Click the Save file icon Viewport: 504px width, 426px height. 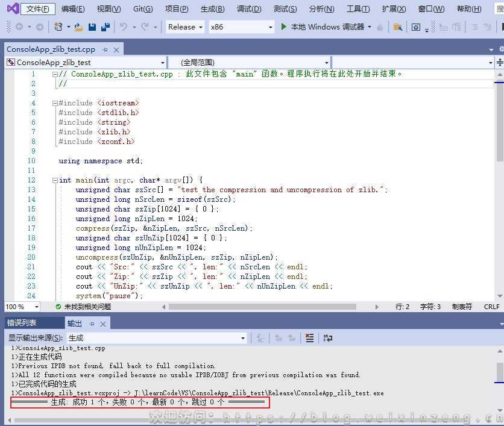[92, 27]
